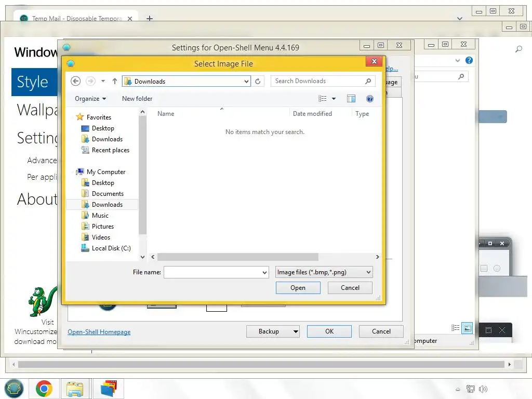Toggle the preview pane icon
This screenshot has height=399, width=532.
351,99
